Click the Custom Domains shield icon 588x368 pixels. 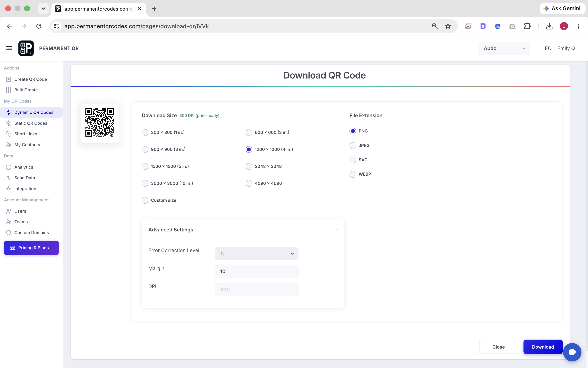(x=9, y=233)
